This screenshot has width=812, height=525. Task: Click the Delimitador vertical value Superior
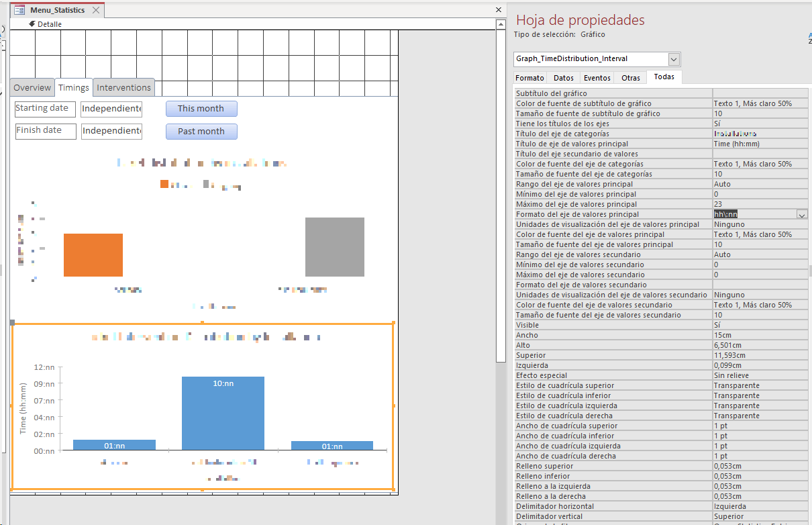point(760,516)
